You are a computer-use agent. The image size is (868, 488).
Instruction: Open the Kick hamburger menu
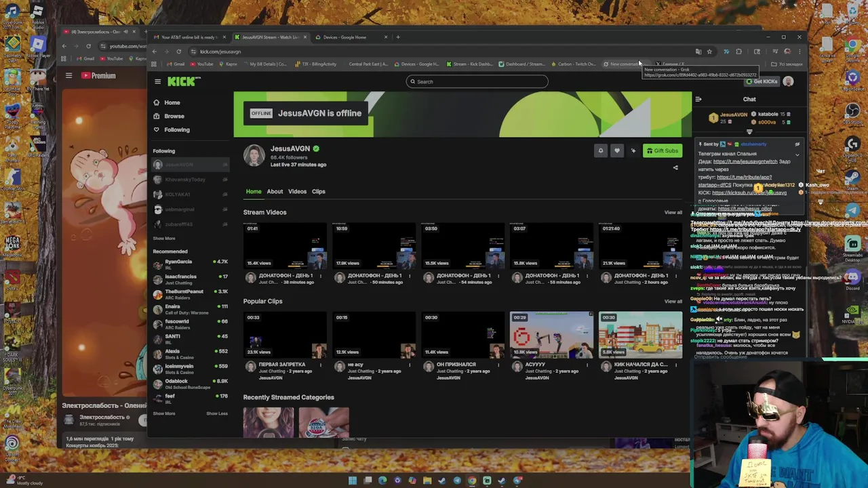157,81
